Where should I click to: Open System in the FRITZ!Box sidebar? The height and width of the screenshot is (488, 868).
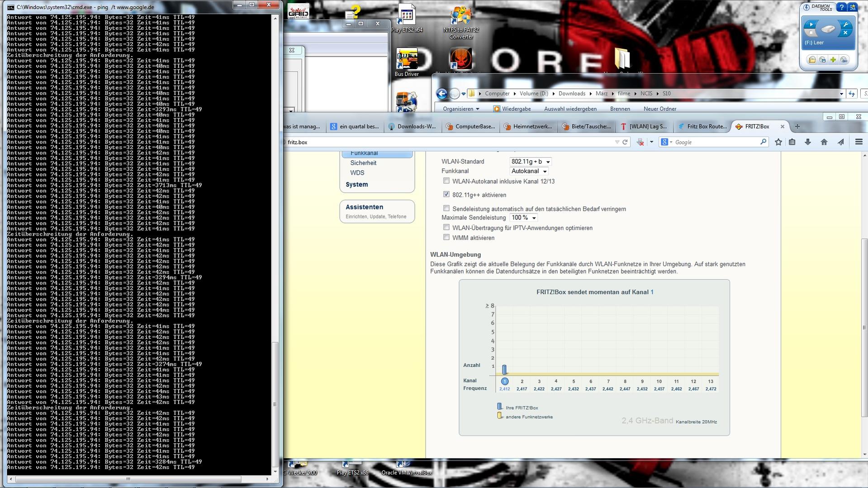357,185
